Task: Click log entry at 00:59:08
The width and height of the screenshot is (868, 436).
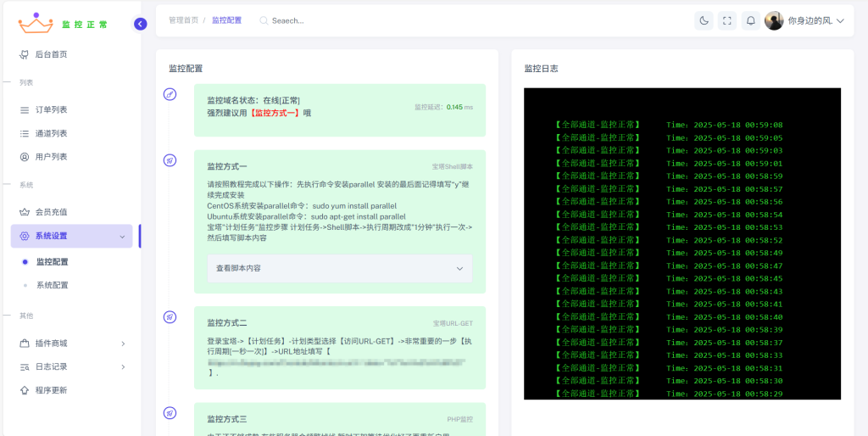Action: (668, 125)
